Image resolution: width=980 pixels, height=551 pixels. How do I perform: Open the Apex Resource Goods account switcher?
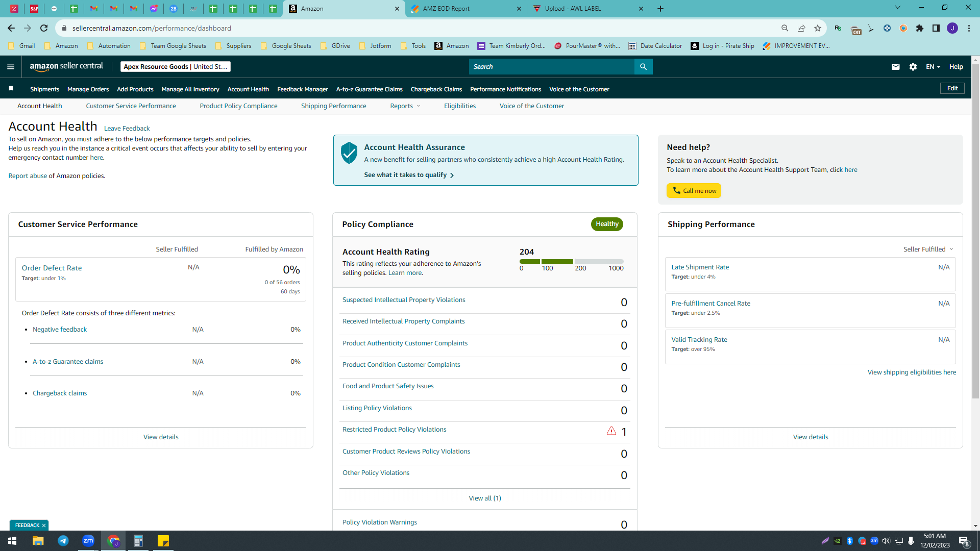[176, 67]
